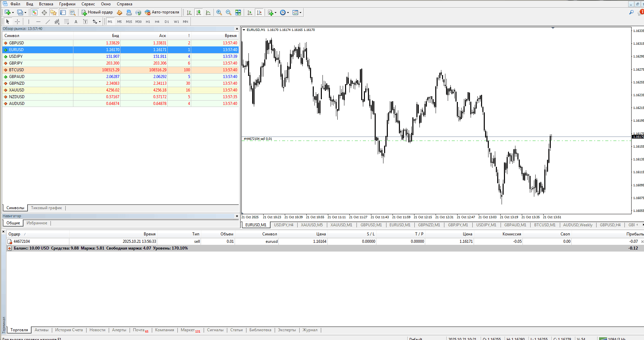
Task: Open the Файл menu
Action: (x=15, y=4)
